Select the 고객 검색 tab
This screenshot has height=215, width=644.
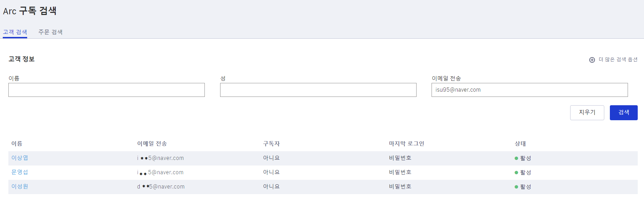[15, 32]
